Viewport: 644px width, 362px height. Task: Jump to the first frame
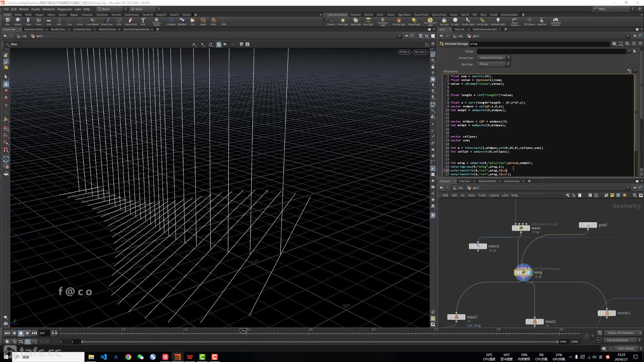point(7,333)
